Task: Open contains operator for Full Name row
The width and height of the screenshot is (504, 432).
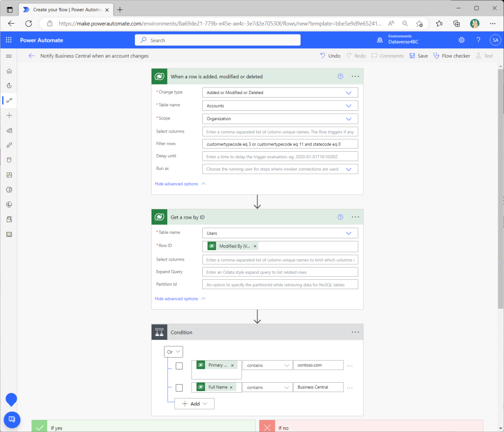Action: point(267,387)
